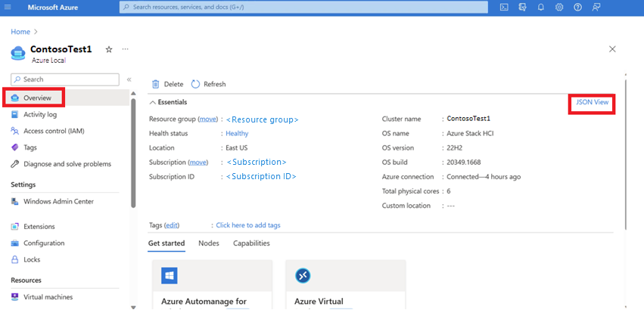Switch to the Nodes tab
This screenshot has height=313, width=644.
209,243
